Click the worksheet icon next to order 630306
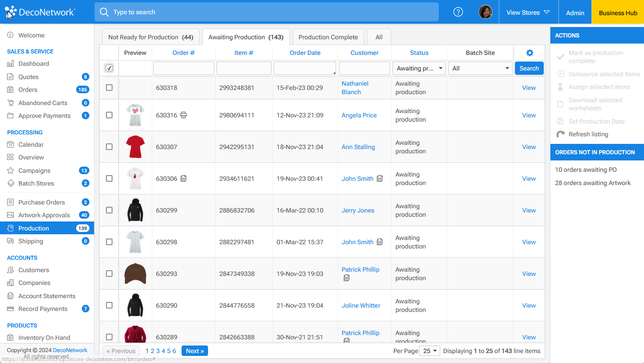 click(x=183, y=178)
